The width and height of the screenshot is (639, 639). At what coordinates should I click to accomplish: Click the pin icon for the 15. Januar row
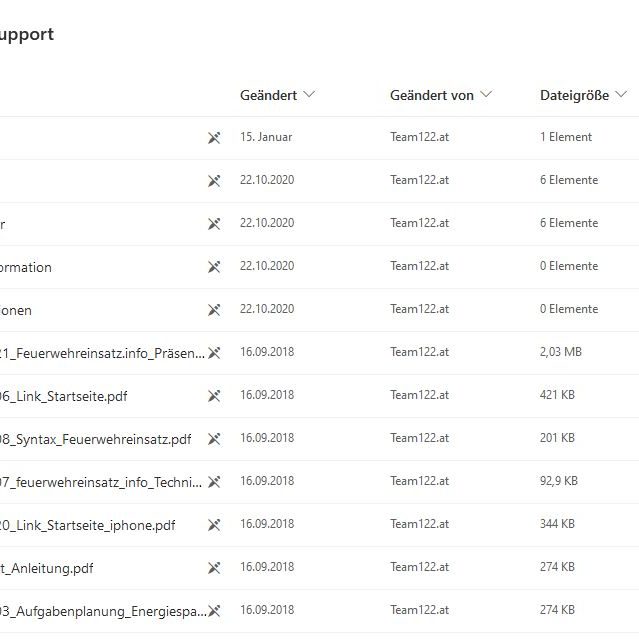click(214, 138)
